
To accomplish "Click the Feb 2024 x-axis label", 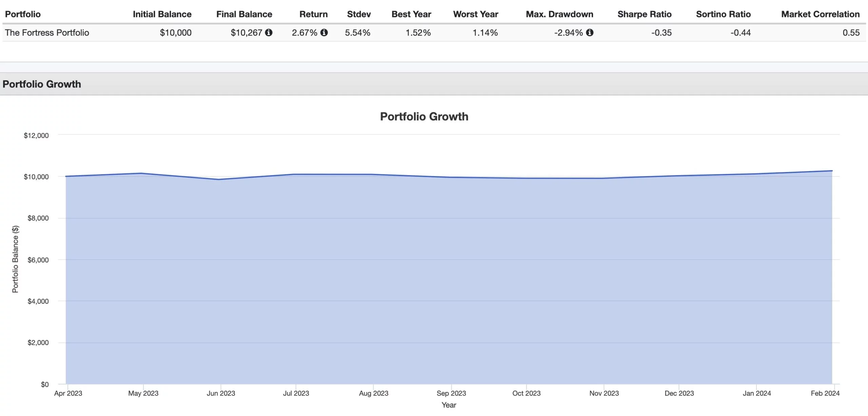I will coord(825,393).
